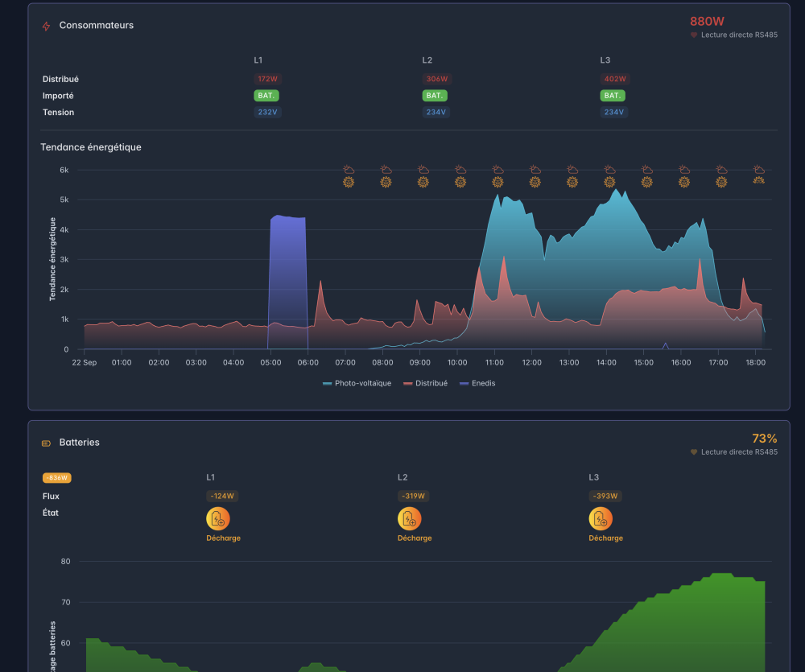Click the partly cloudy weather icon above 13:00

tap(572, 170)
